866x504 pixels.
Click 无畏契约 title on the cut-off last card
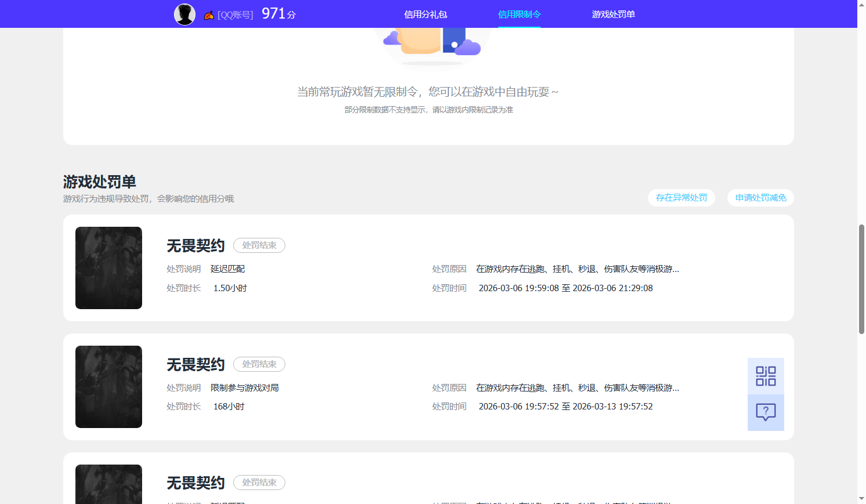click(195, 483)
